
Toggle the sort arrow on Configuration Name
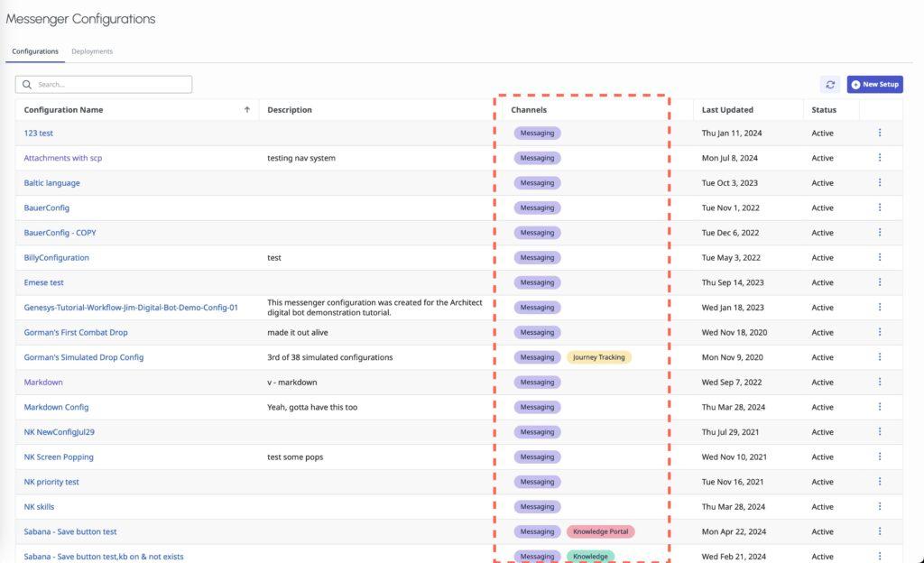pyautogui.click(x=245, y=108)
